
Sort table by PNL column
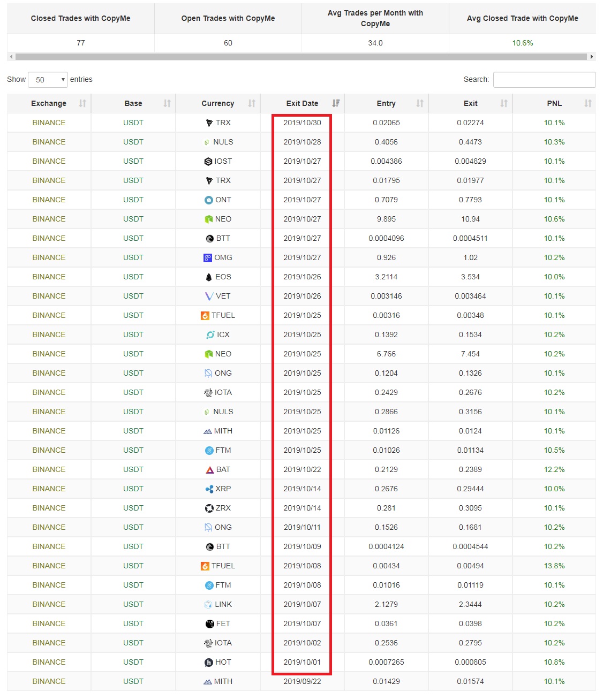[588, 103]
